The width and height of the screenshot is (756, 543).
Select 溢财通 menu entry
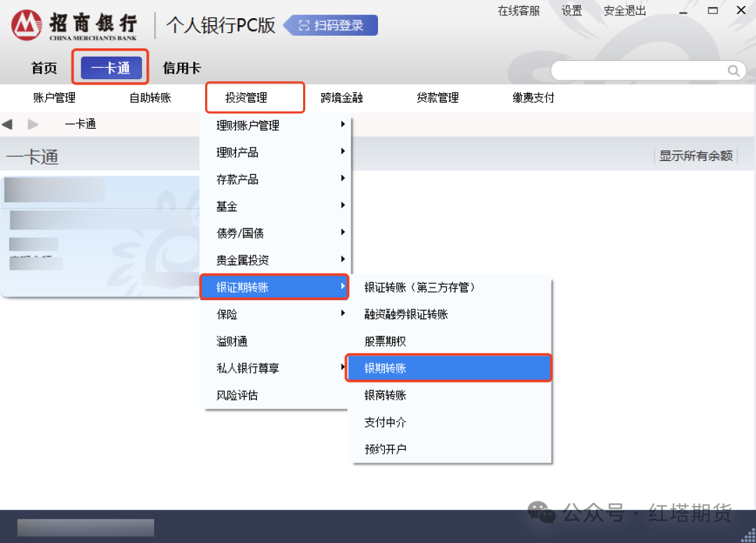tap(275, 341)
